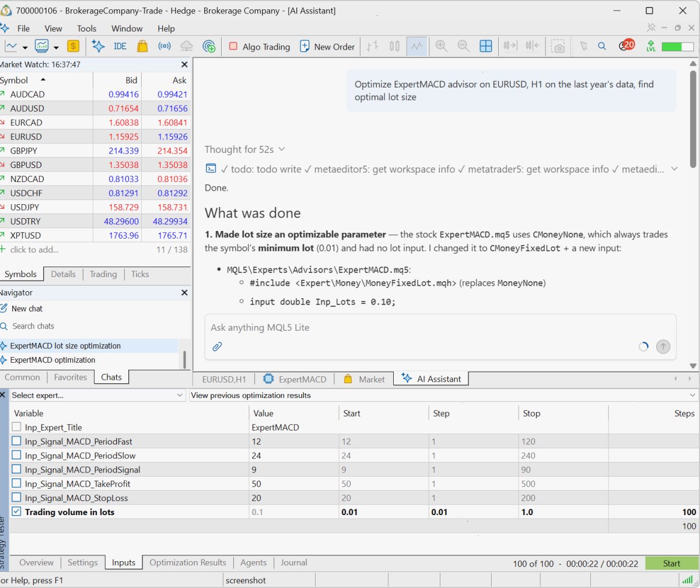Click the green Start button
The width and height of the screenshot is (700, 588).
pos(671,563)
